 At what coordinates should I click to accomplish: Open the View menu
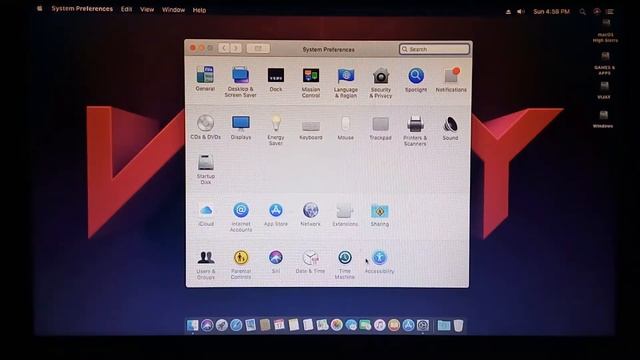[147, 9]
